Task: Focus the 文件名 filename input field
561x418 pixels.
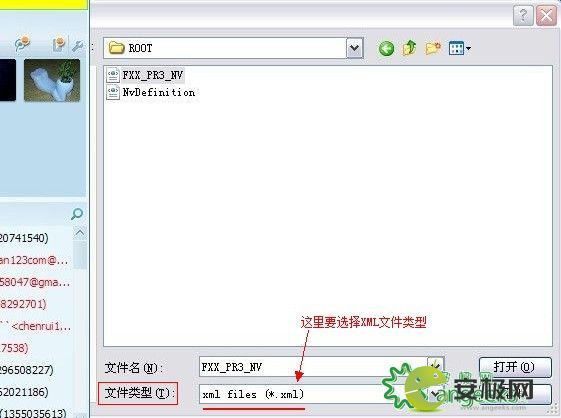Action: tap(313, 367)
